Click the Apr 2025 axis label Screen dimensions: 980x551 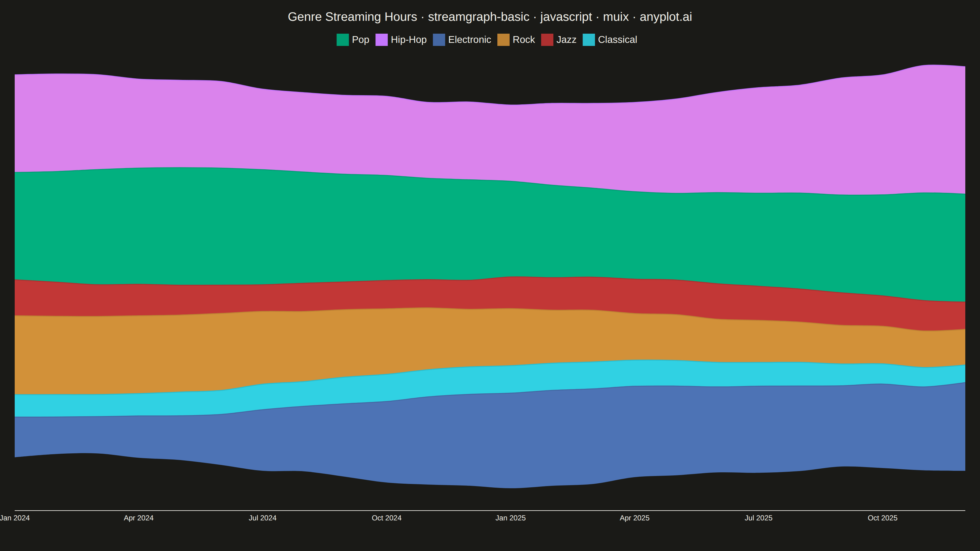coord(635,518)
